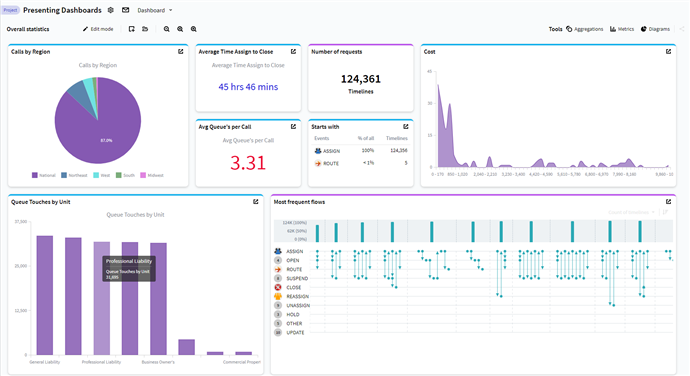
Task: Click the Overall statistics title
Action: point(28,29)
